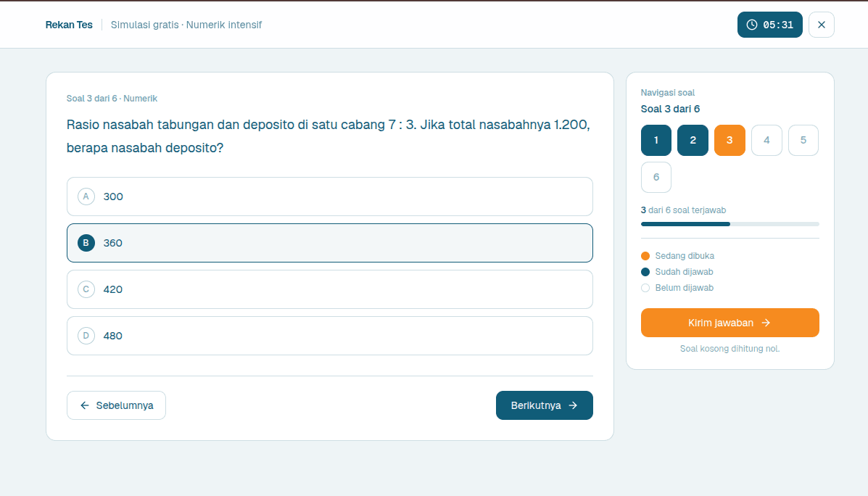Click the 05:31 countdown timer
Viewport: 868px width, 496px height.
[770, 25]
